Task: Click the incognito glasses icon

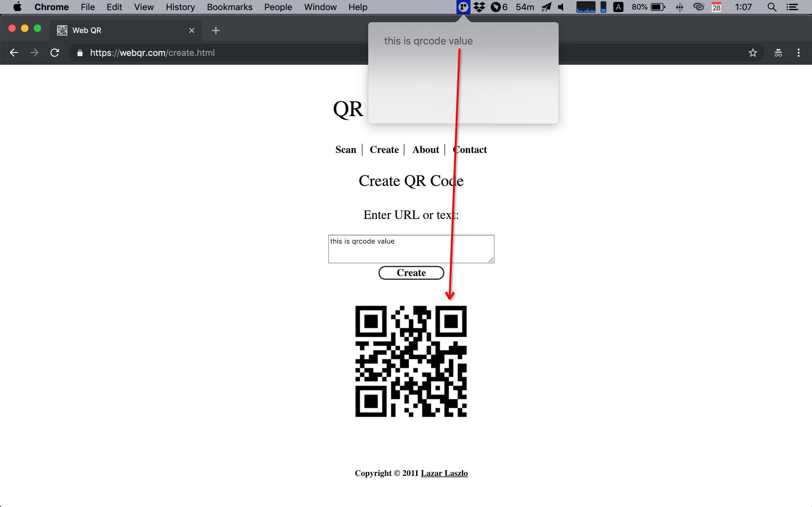Action: click(x=778, y=53)
